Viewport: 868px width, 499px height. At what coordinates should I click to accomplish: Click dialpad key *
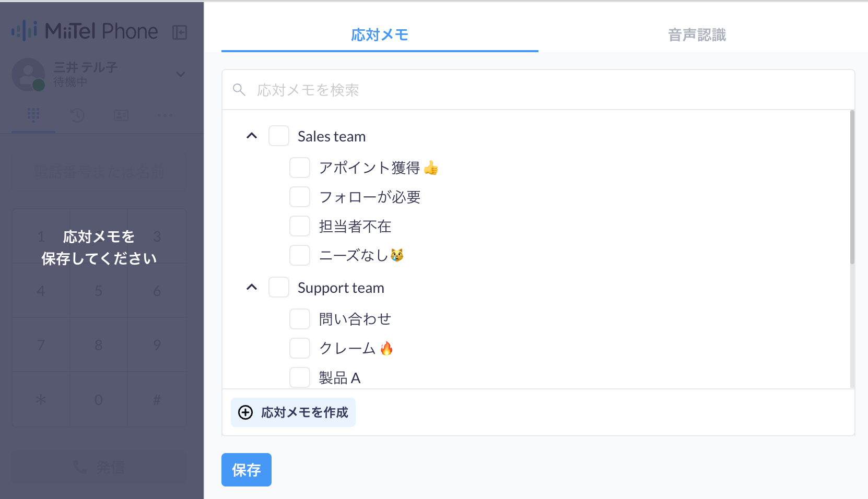click(x=41, y=400)
